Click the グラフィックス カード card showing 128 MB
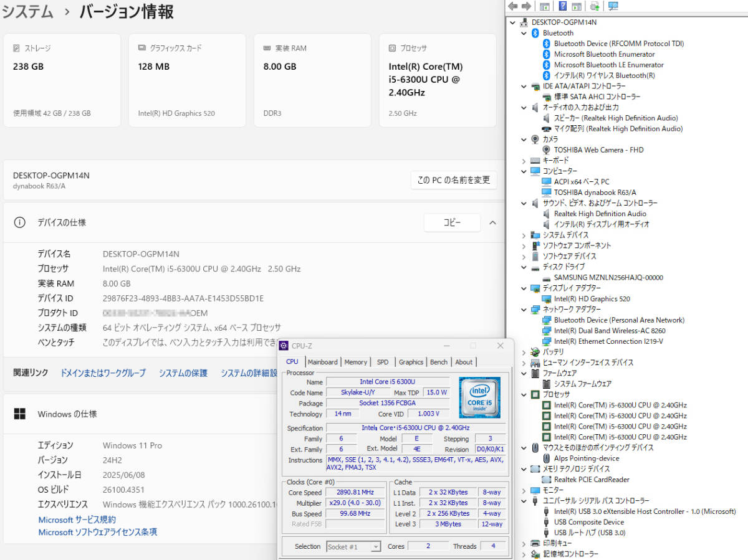The image size is (748, 560). pos(187,80)
